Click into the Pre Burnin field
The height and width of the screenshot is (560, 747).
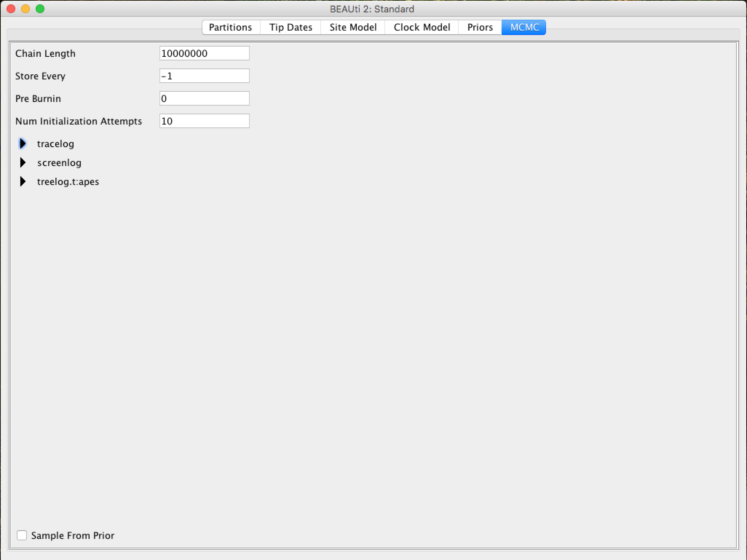[x=205, y=99]
